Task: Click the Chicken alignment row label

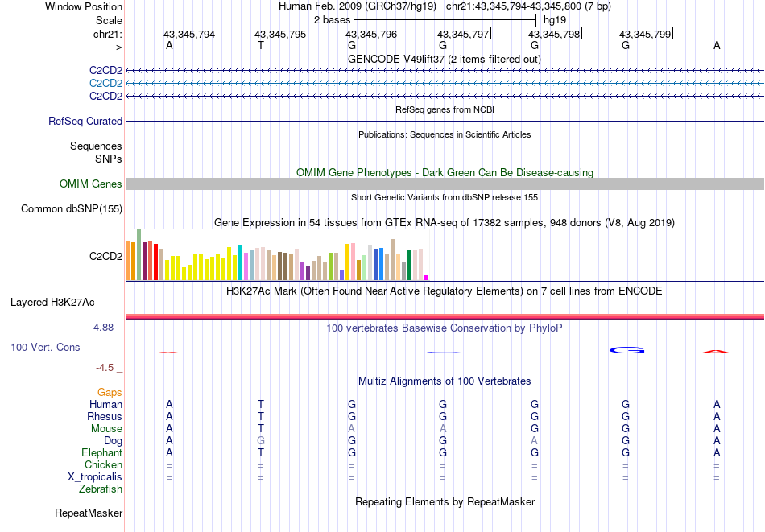Action: tap(103, 464)
